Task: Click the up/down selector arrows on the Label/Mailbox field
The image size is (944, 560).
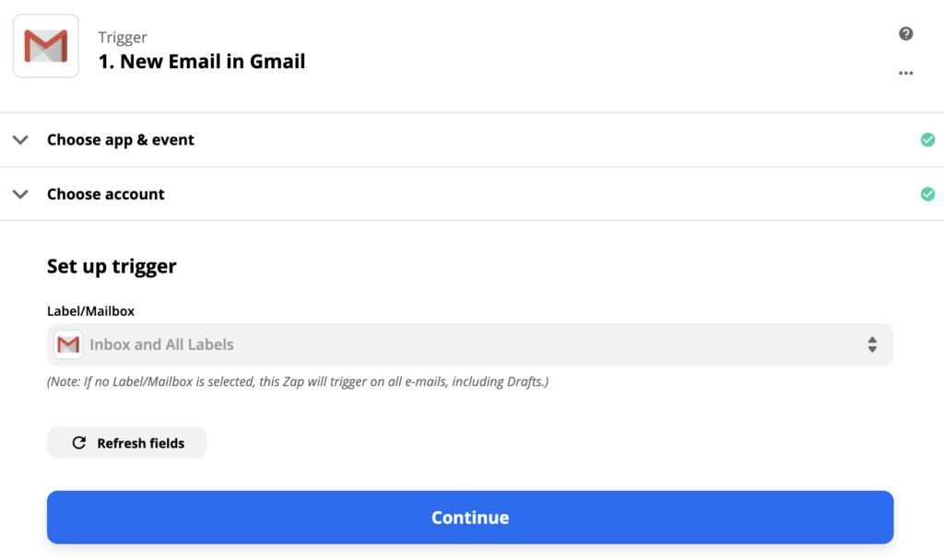Action: click(x=874, y=344)
